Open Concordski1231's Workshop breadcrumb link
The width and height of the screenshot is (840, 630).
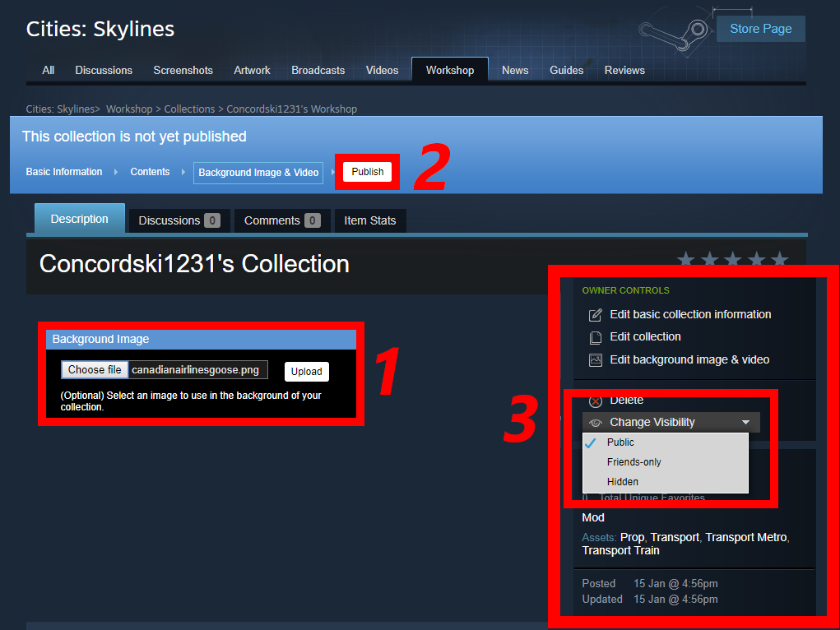(291, 109)
